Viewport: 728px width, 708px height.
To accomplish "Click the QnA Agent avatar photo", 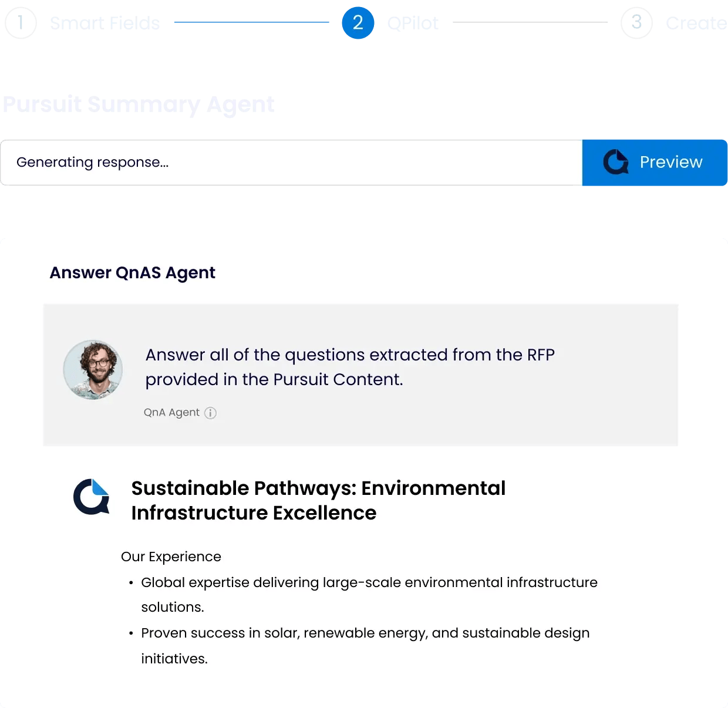I will click(x=93, y=370).
